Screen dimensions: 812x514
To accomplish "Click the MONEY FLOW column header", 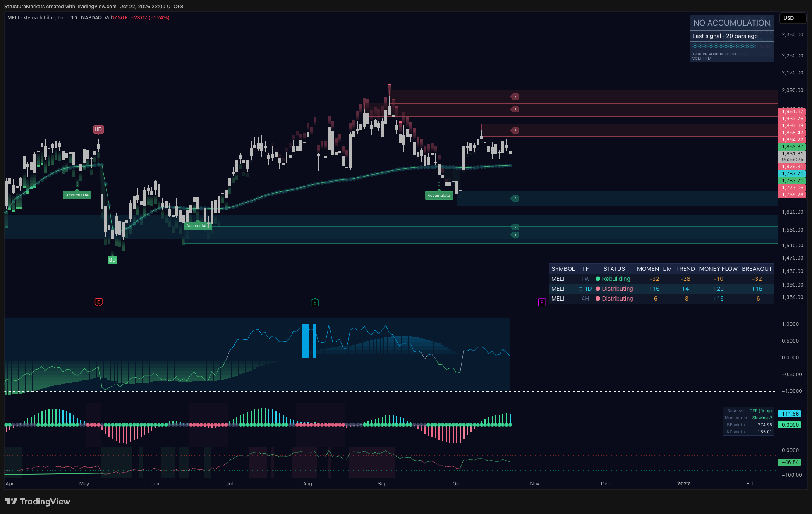I will (x=718, y=269).
